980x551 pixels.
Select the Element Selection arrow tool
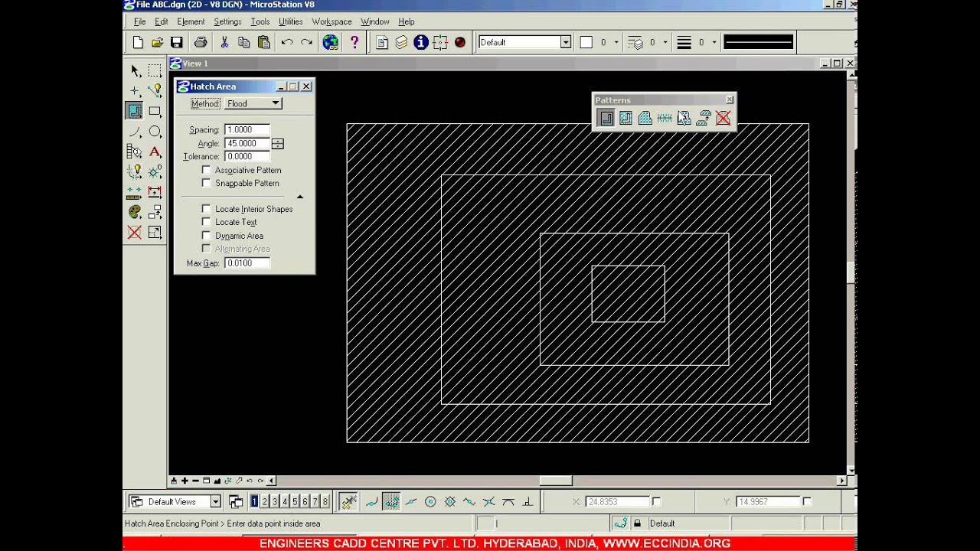point(135,70)
